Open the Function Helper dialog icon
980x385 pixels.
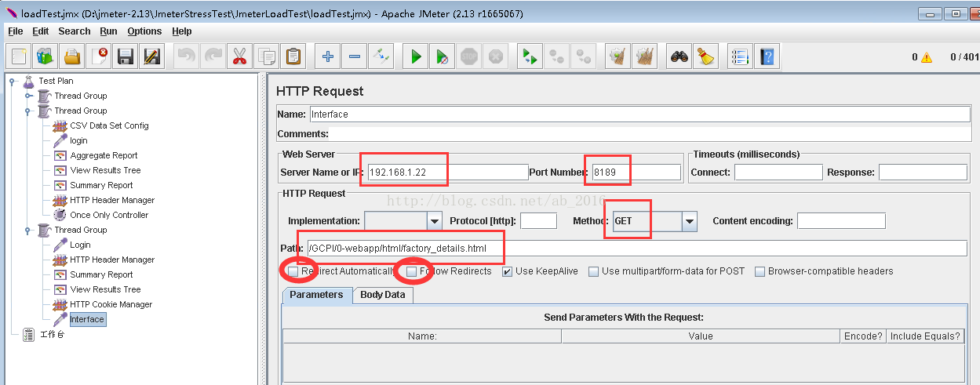(x=740, y=56)
